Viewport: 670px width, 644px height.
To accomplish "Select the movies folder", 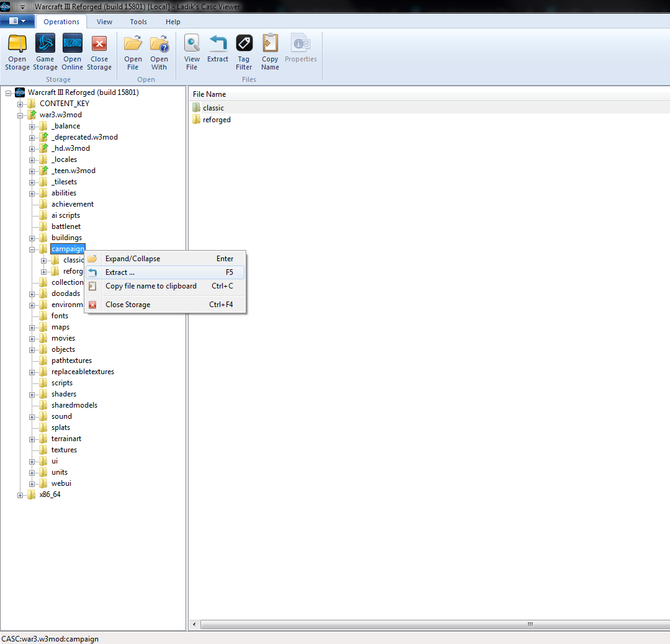I will click(x=63, y=338).
